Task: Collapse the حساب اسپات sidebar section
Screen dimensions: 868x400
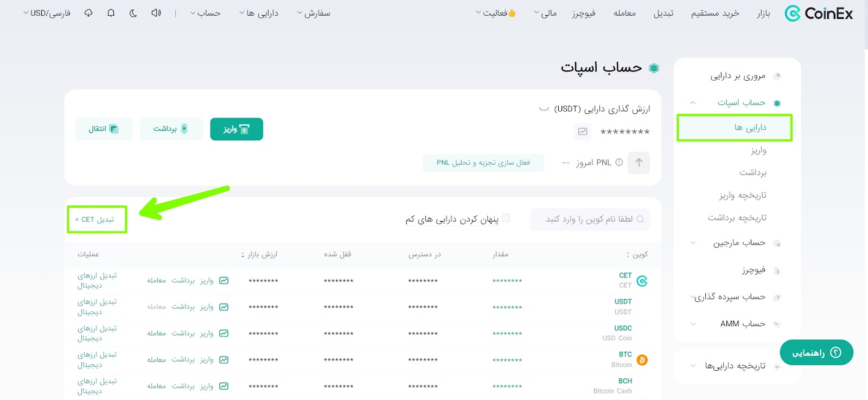Action: point(693,102)
